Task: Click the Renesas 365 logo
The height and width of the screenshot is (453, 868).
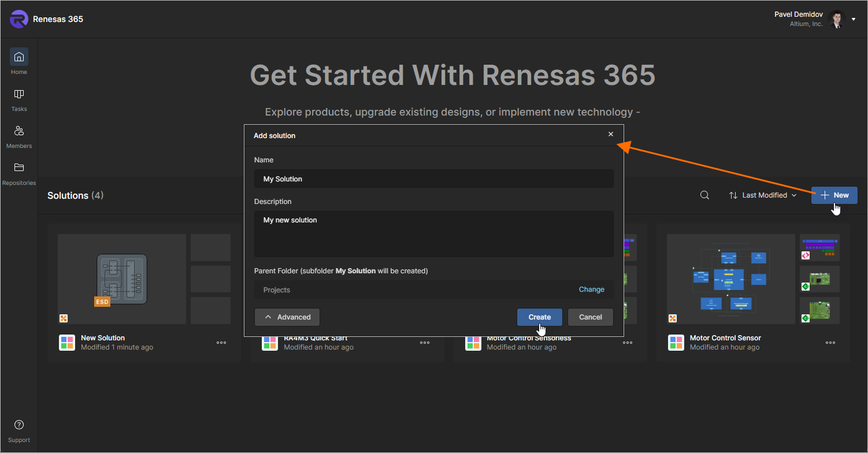Action: pyautogui.click(x=19, y=19)
